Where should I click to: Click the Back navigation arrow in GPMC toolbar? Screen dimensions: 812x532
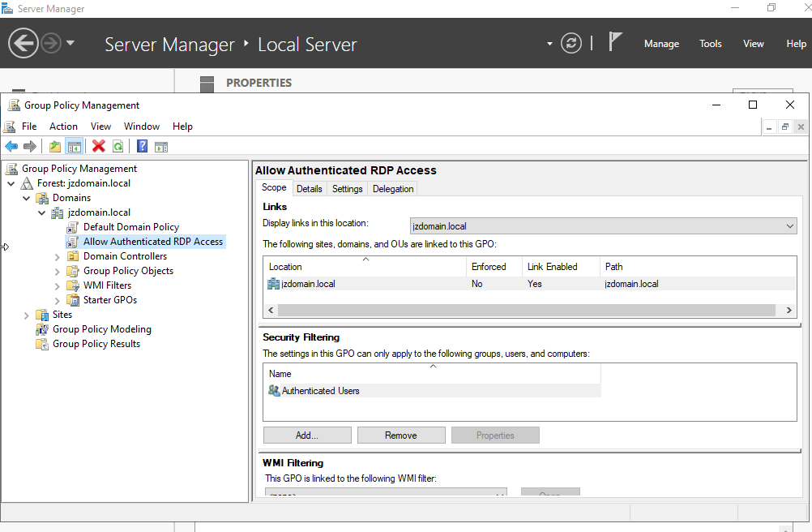[11, 146]
